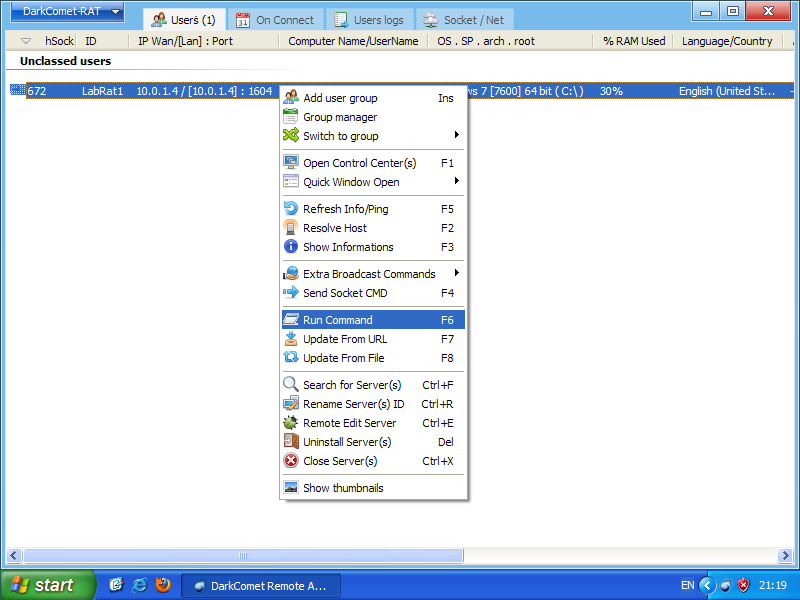Click the Uninstall Server(s) door icon
Image resolution: width=800 pixels, height=600 pixels.
coord(291,441)
